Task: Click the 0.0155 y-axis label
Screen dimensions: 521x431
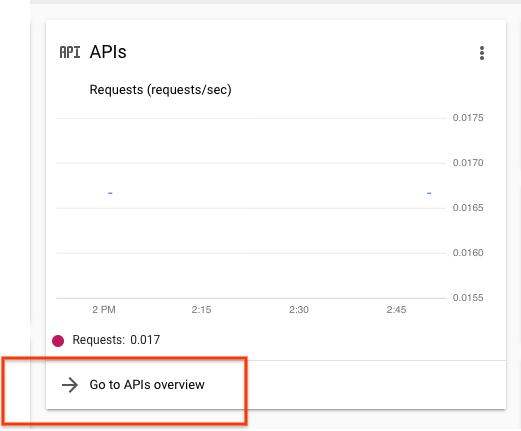Action: click(x=468, y=298)
